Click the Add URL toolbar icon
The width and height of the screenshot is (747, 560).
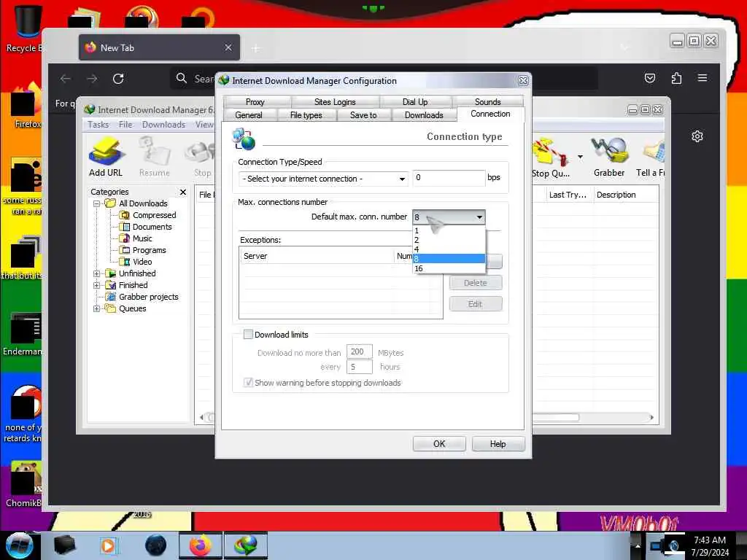pyautogui.click(x=106, y=157)
